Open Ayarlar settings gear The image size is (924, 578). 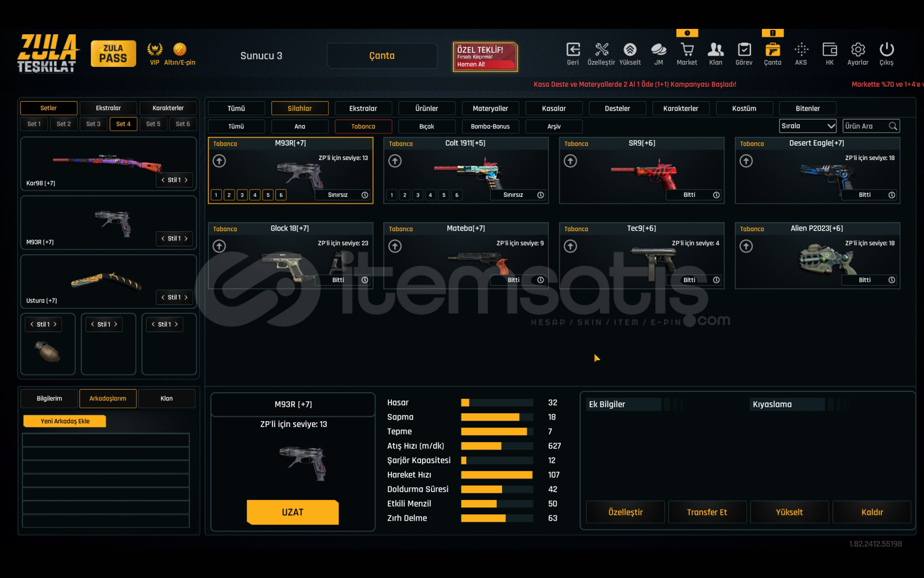pyautogui.click(x=858, y=50)
